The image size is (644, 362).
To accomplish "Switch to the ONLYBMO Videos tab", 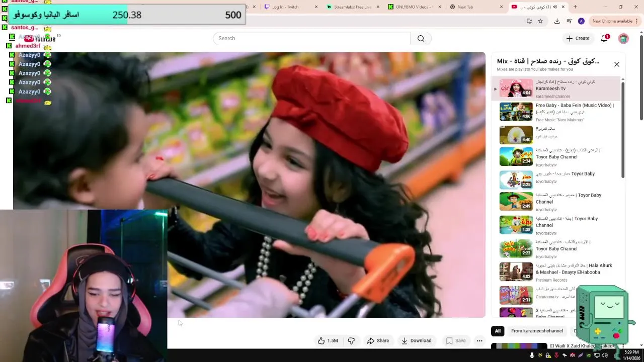I will coord(412,7).
